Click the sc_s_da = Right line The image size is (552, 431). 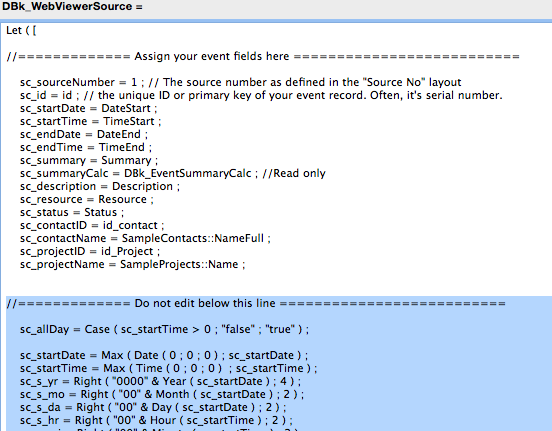[153, 408]
